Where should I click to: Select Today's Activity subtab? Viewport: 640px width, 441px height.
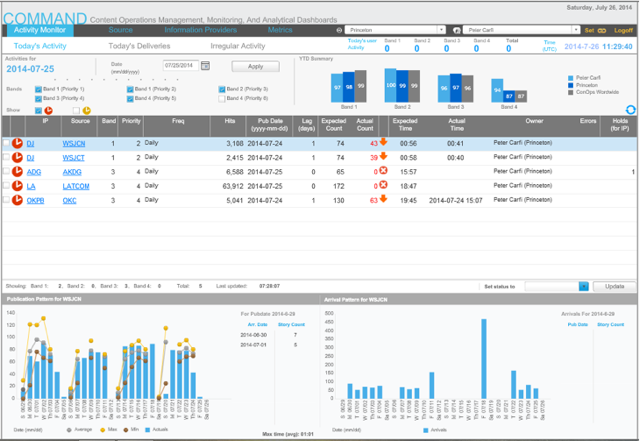click(40, 46)
